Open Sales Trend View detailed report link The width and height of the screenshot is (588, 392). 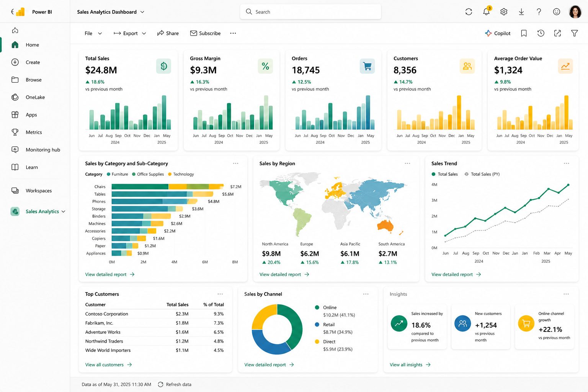(456, 274)
